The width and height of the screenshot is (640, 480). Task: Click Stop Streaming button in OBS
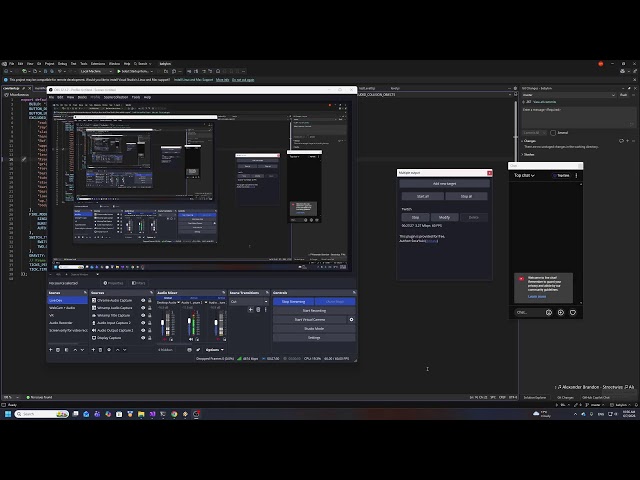[293, 302]
